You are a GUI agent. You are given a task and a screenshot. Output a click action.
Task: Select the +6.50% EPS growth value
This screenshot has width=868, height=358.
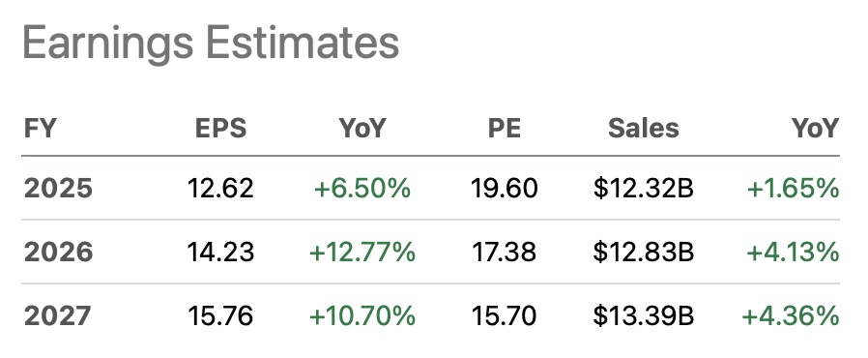pyautogui.click(x=362, y=189)
